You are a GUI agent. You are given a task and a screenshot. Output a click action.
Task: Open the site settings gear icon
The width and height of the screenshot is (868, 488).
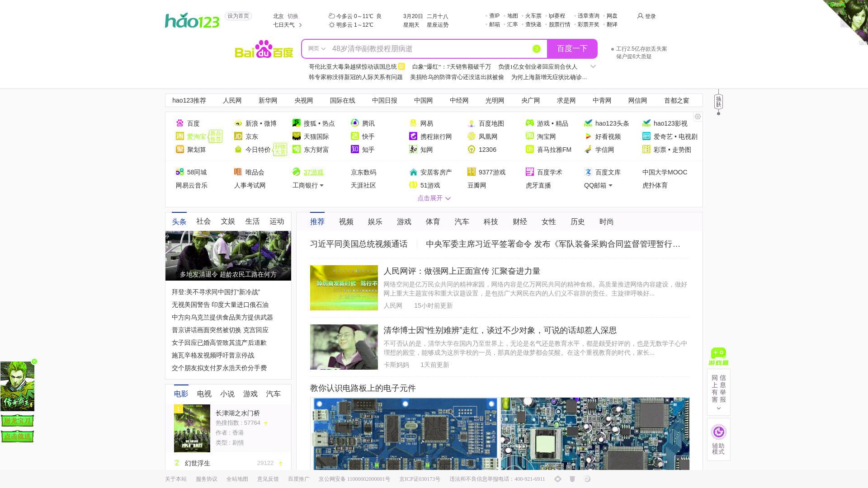698,117
